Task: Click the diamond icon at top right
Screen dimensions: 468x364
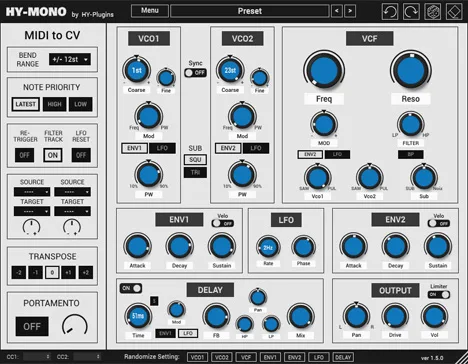Action: pyautogui.click(x=454, y=11)
